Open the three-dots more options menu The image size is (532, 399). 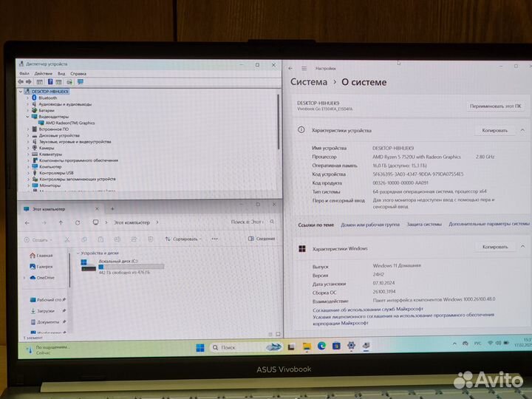click(x=215, y=239)
